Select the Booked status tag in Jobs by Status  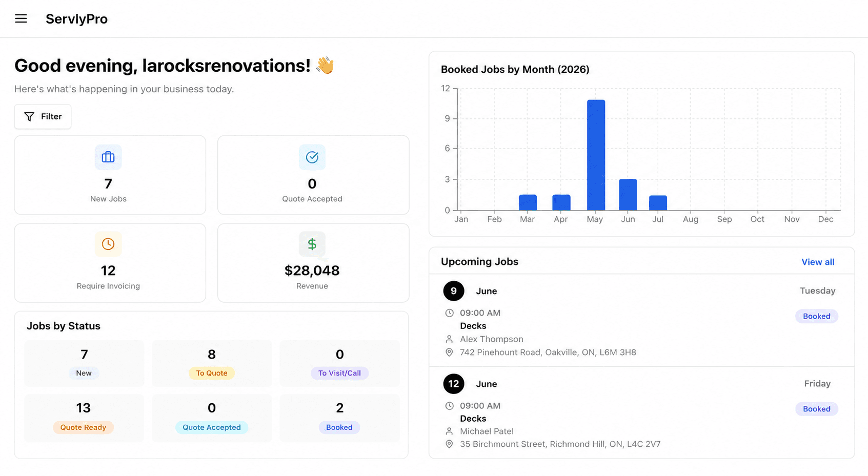[x=339, y=427]
